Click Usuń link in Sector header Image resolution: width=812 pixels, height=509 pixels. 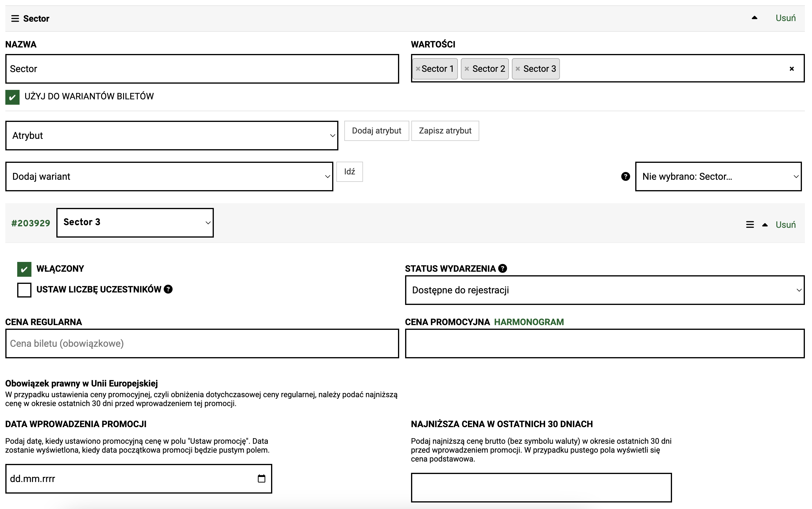click(785, 18)
